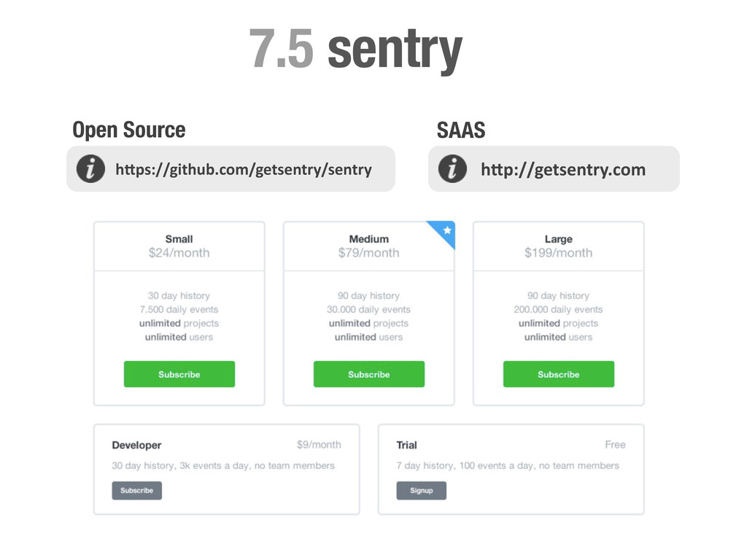Click the Developer plan title
The image size is (747, 560).
pyautogui.click(x=136, y=446)
